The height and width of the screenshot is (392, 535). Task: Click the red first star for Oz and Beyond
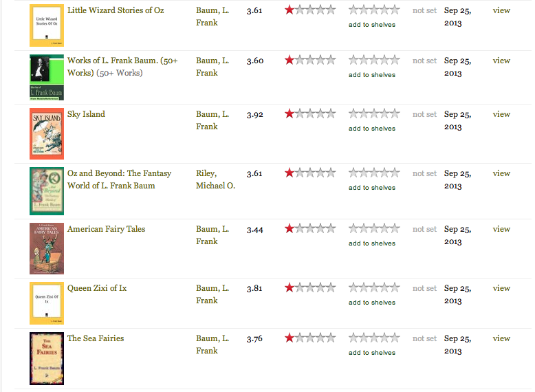(x=290, y=173)
